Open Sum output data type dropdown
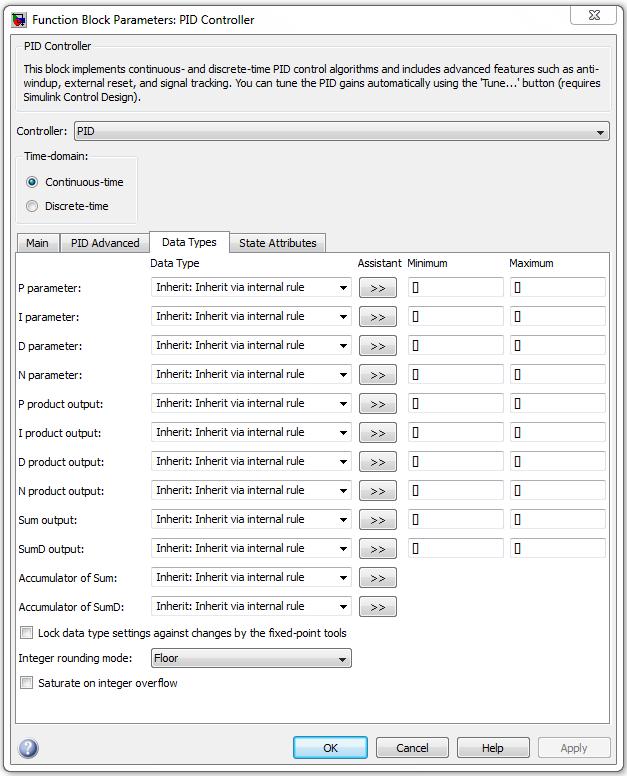This screenshot has width=627, height=776. 251,519
